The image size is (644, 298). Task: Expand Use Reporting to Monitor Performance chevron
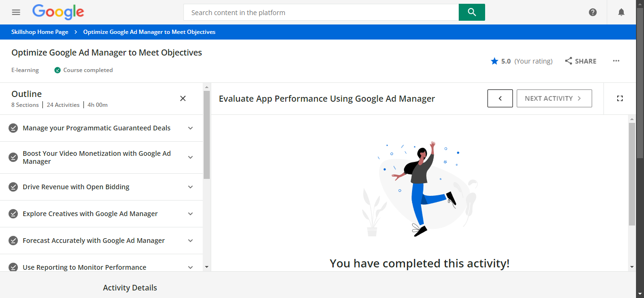pyautogui.click(x=190, y=267)
